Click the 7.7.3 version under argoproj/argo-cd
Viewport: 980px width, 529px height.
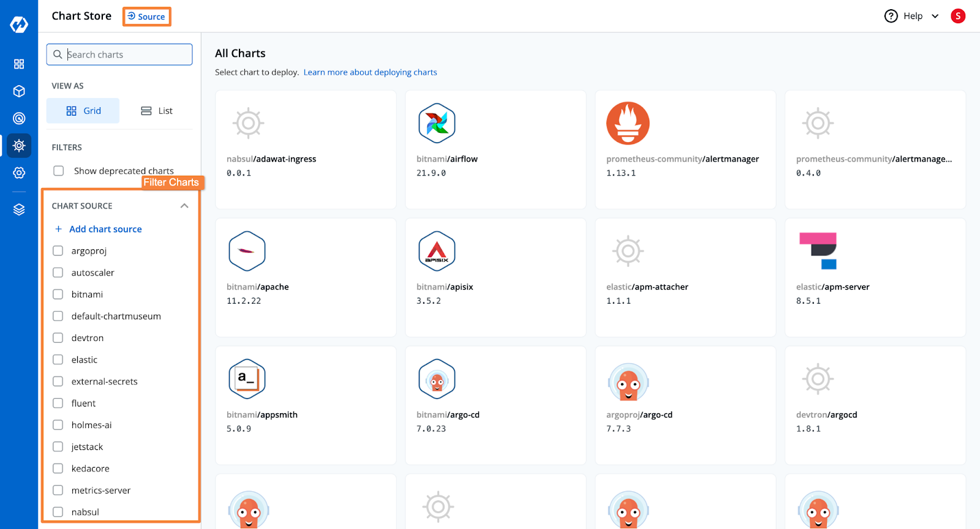tap(619, 429)
